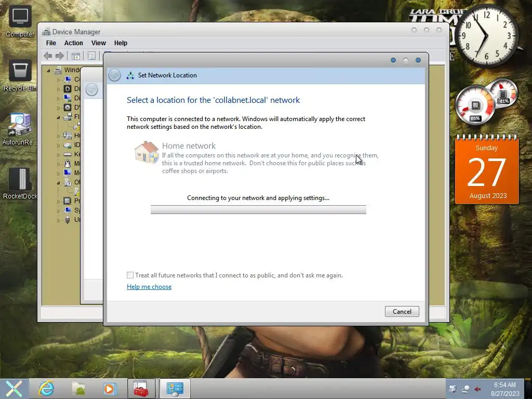The image size is (532, 399).
Task: Select the Processors chip icon in tree
Action: pos(68,201)
